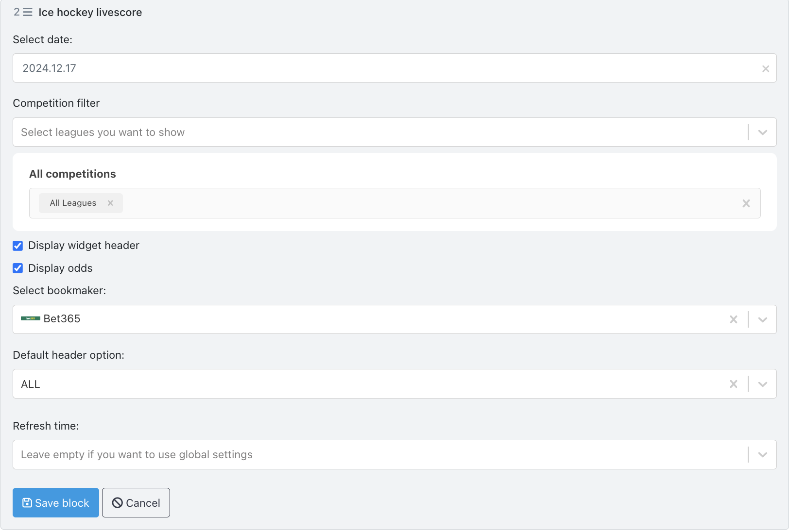
Task: Click the floppy disk icon on Save block
Action: [27, 503]
